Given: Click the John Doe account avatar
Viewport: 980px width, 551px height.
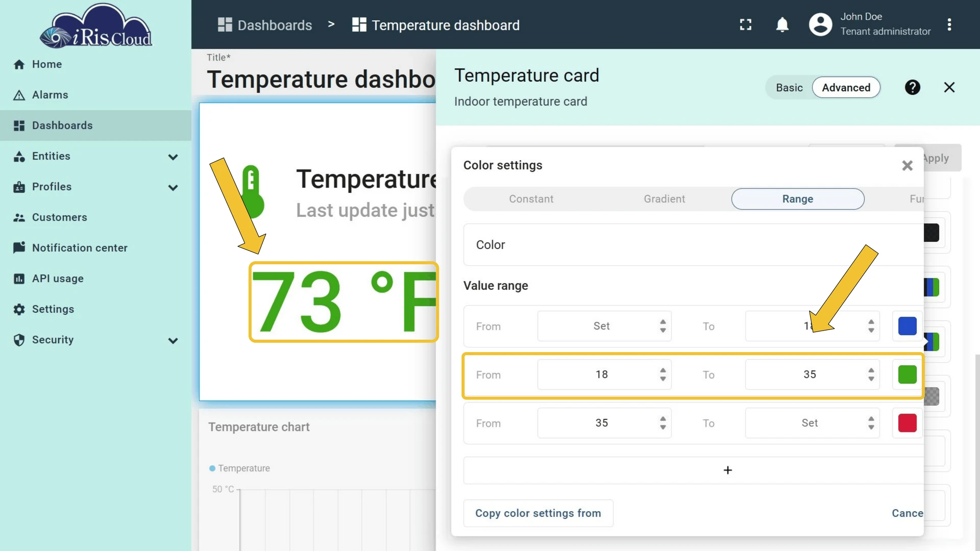Looking at the screenshot, I should click(x=820, y=24).
